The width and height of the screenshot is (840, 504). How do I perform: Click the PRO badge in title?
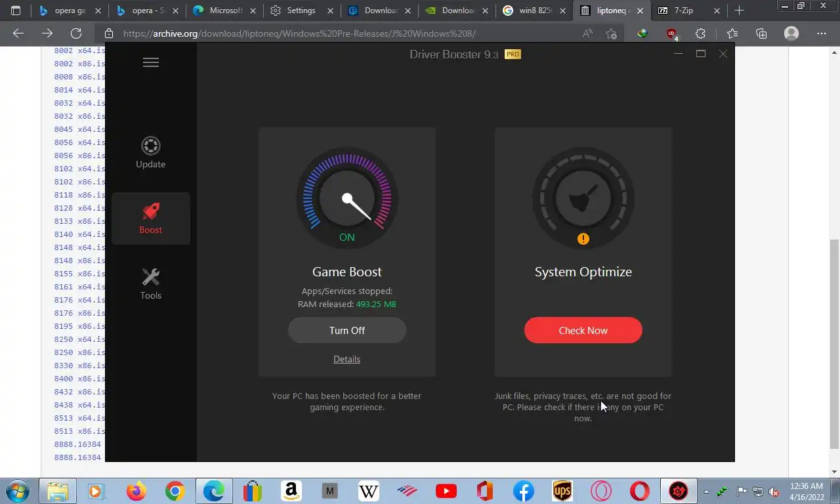[513, 54]
